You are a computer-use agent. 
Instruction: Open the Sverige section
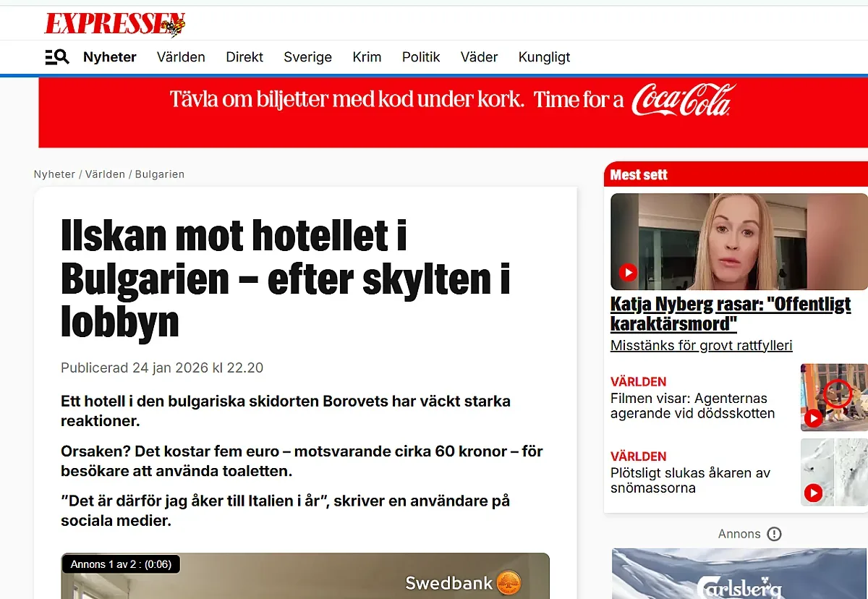tap(307, 57)
